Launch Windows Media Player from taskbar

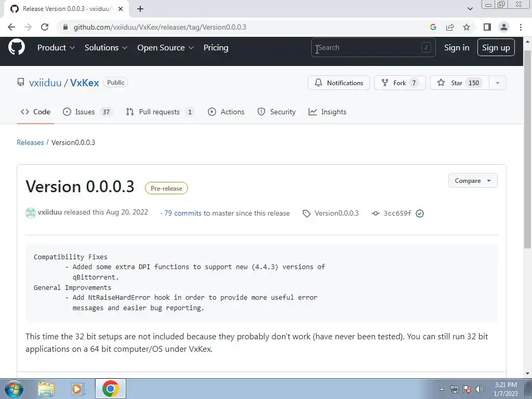pos(78,389)
